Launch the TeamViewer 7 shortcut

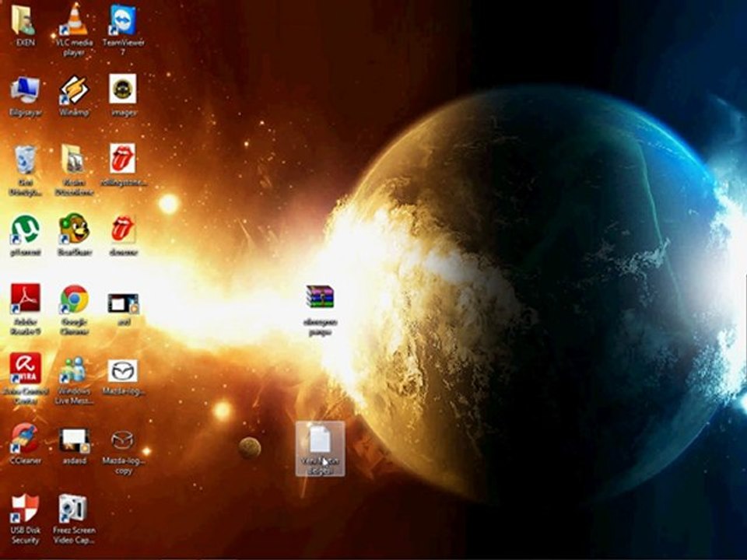pos(123,20)
